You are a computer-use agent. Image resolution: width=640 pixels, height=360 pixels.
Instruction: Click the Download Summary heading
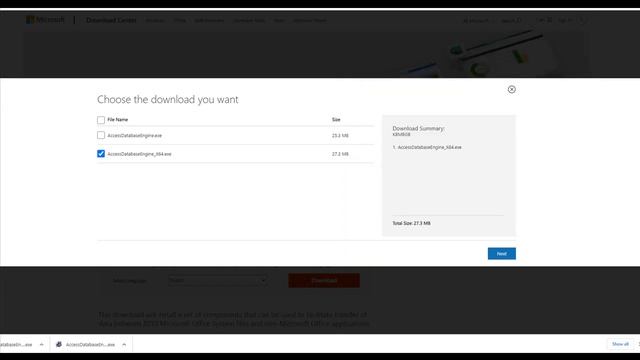418,128
